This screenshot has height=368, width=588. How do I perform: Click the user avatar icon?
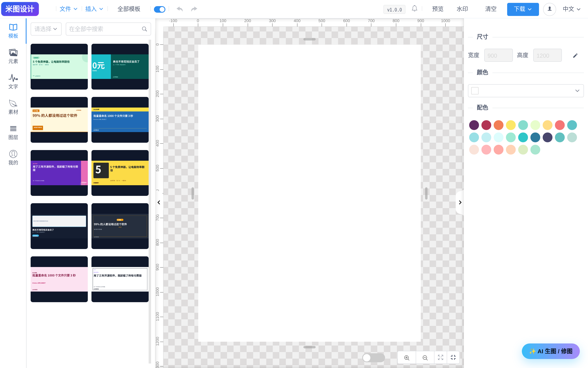(550, 9)
